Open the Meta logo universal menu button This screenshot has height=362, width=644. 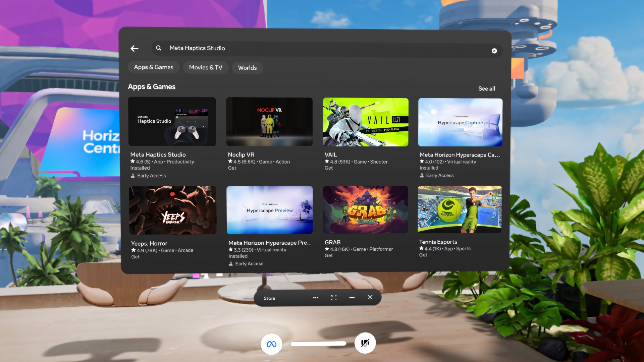point(271,344)
